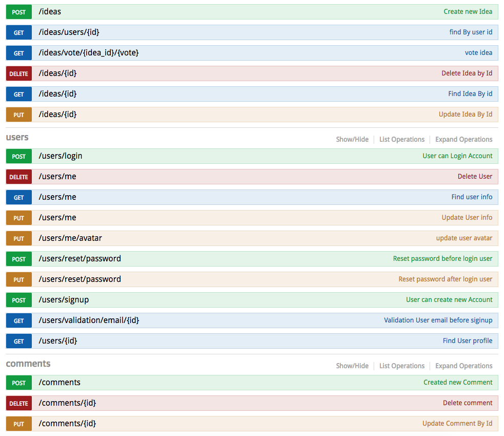Click the 'users' section heading
Viewport: 504px width, 436px height.
click(17, 137)
